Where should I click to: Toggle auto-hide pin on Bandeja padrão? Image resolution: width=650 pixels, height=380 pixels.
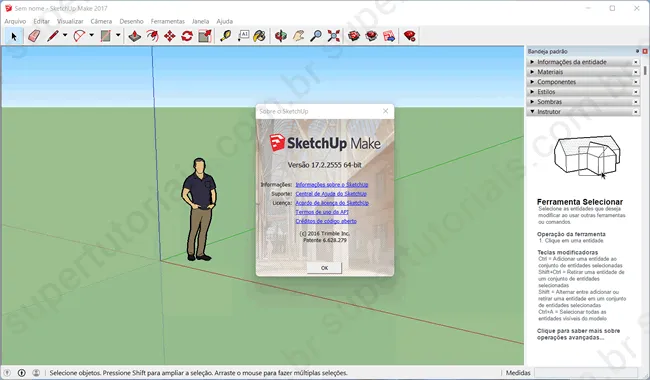[638, 51]
